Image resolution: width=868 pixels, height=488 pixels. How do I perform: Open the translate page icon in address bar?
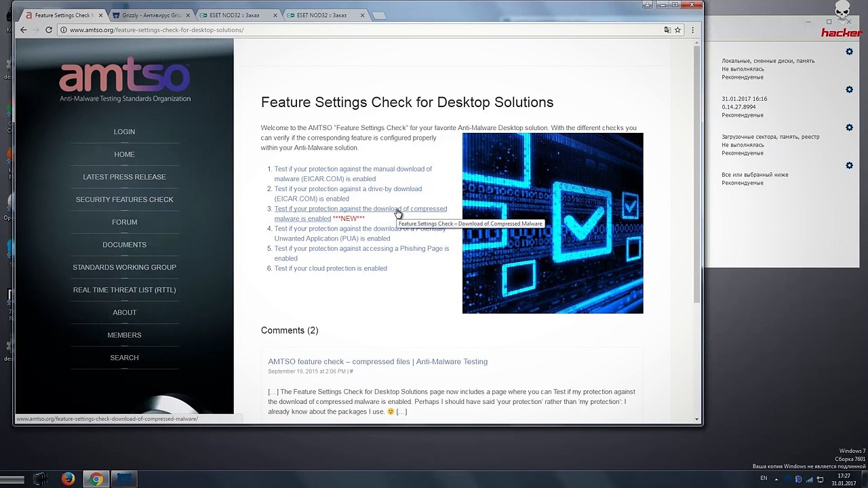[x=667, y=30]
